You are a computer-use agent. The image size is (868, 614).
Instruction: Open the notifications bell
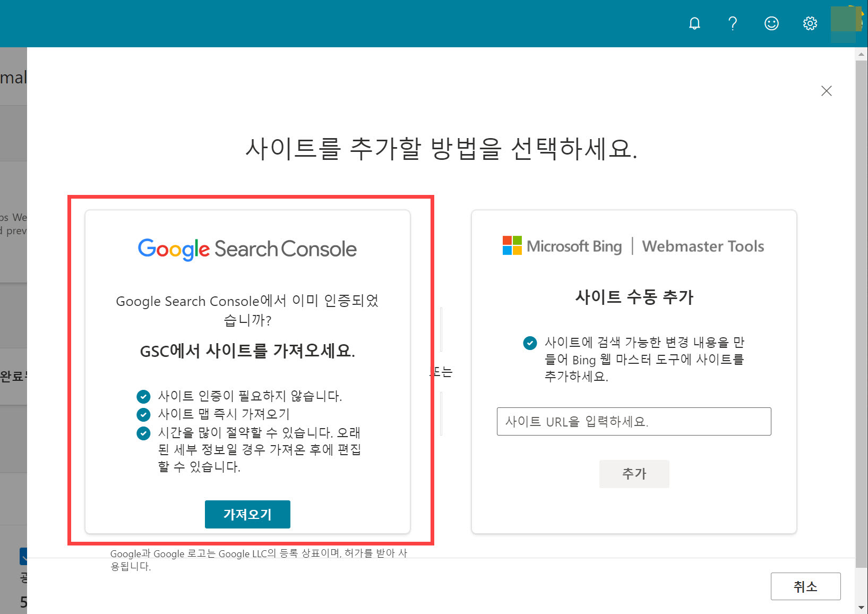[x=694, y=23]
